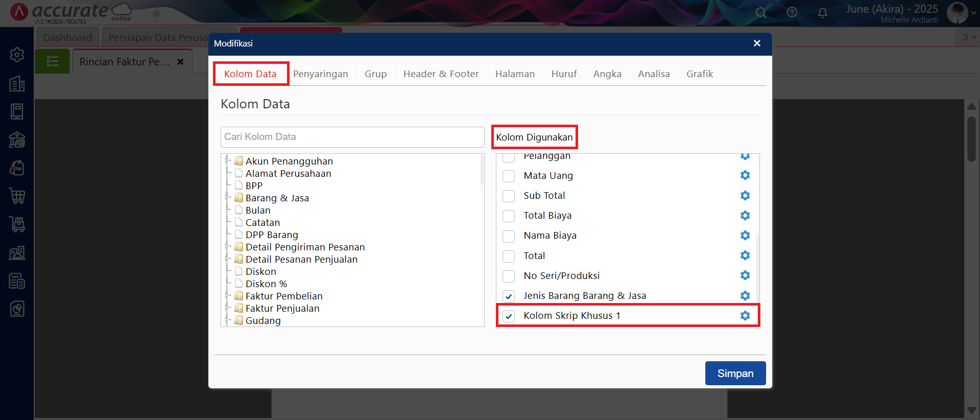Viewport: 980px width, 420px height.
Task: Untick Jenis Barang Barang & Jasa checkbox
Action: [509, 296]
